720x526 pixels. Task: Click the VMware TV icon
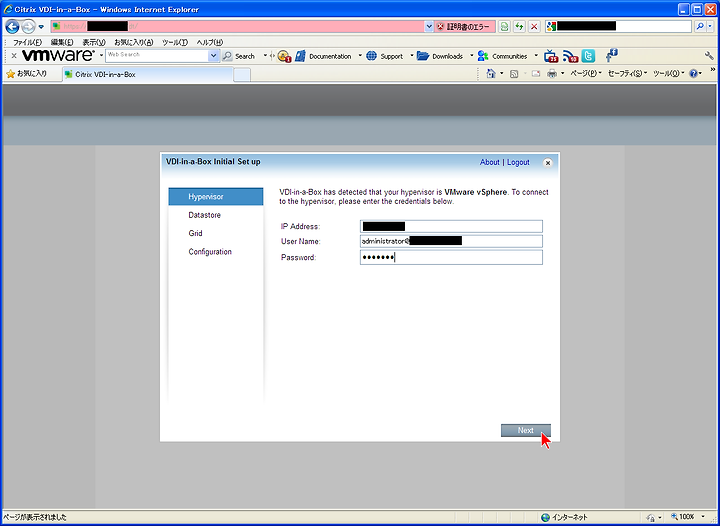click(551, 56)
